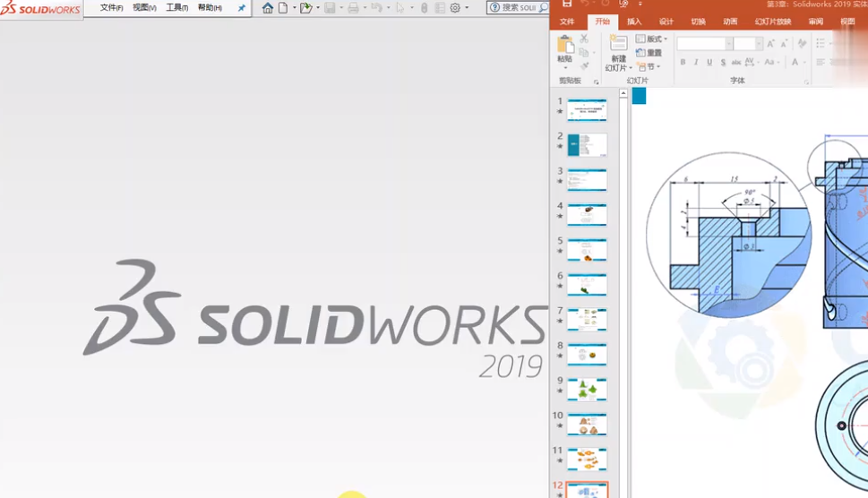Customize the quick access toolbar dropdown
Screen dimensions: 868x498
[x=640, y=4]
